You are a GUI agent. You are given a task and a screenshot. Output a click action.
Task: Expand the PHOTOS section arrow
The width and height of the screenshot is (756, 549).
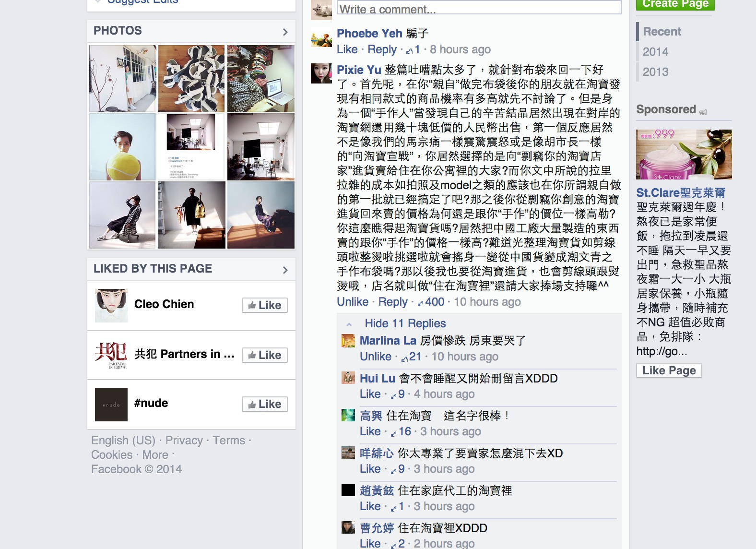pos(285,32)
